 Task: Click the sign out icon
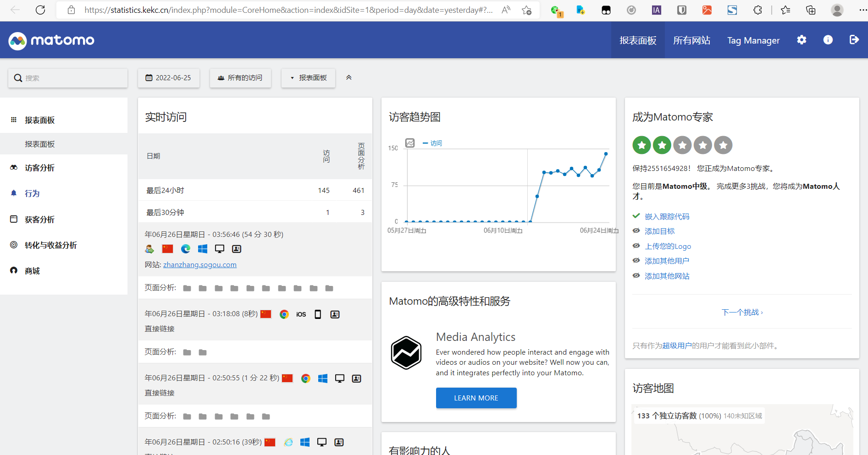(x=854, y=40)
